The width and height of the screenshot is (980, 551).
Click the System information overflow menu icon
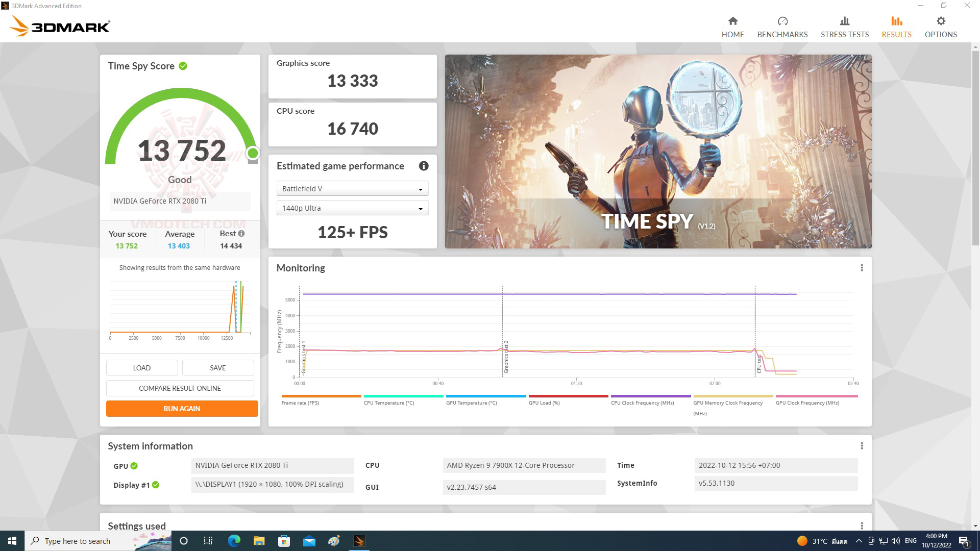862,445
